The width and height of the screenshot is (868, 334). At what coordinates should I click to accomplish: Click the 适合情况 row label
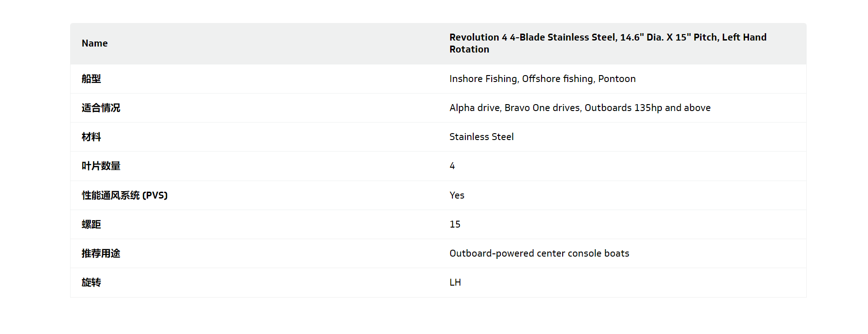(101, 108)
